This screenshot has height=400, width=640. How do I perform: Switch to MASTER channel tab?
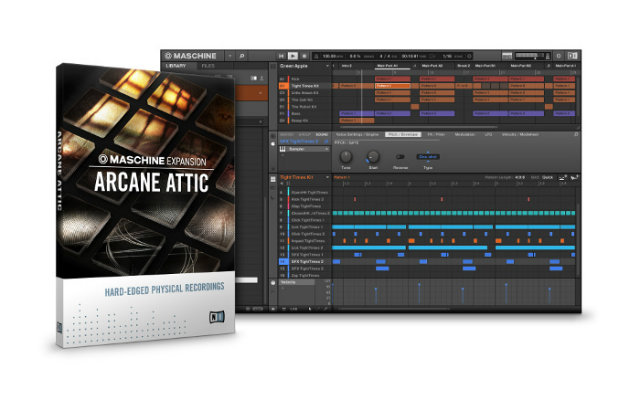[286, 134]
